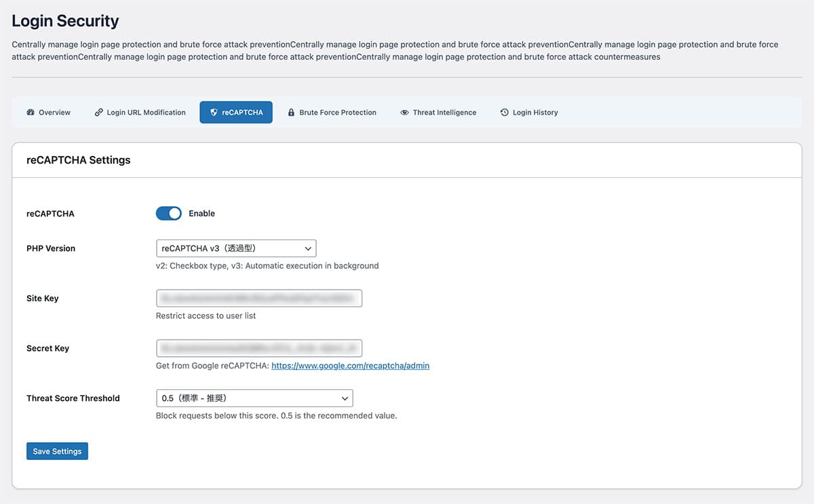Expand the Threat Score Threshold dropdown
The height and width of the screenshot is (504, 814).
(254, 398)
